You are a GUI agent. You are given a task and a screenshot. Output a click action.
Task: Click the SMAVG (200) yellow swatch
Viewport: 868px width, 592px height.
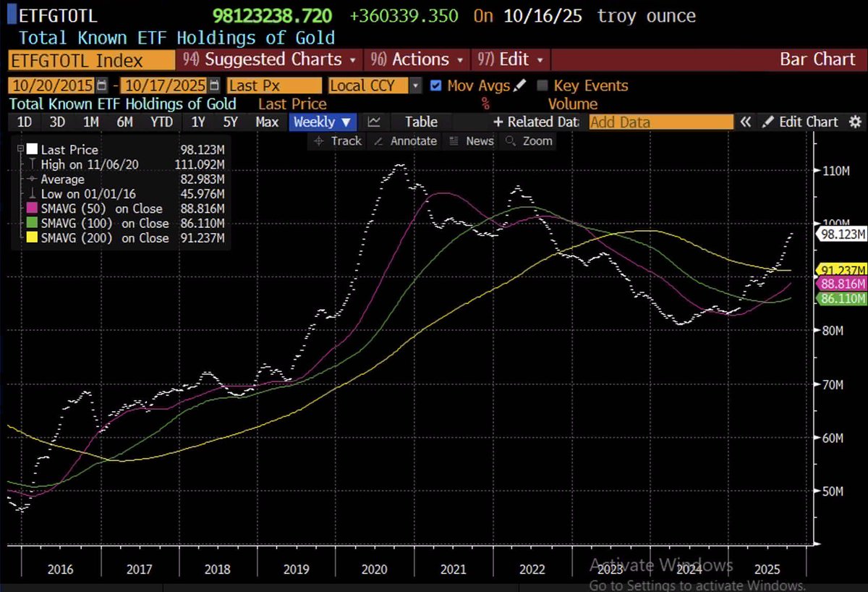point(32,238)
